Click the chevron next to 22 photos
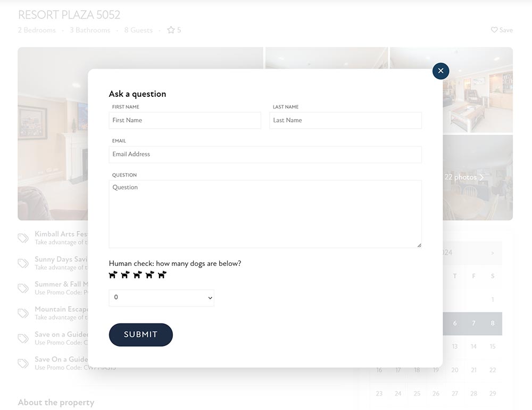Viewport: 532px width, 410px height. pyautogui.click(x=481, y=177)
